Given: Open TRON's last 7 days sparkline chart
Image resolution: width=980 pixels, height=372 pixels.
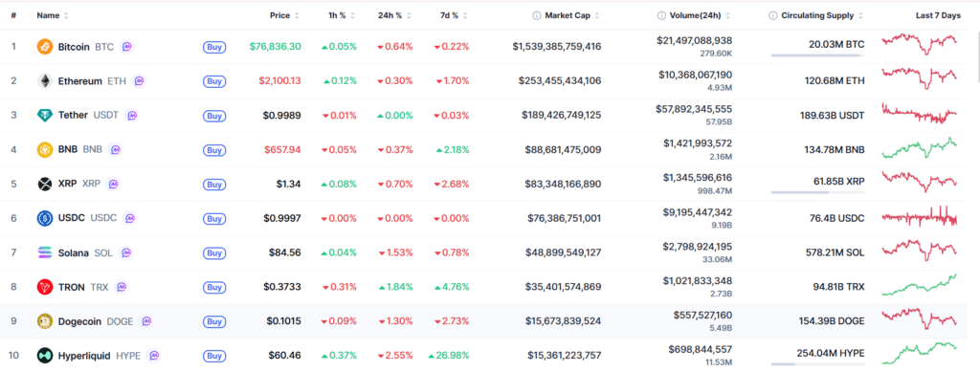Looking at the screenshot, I should pyautogui.click(x=920, y=285).
